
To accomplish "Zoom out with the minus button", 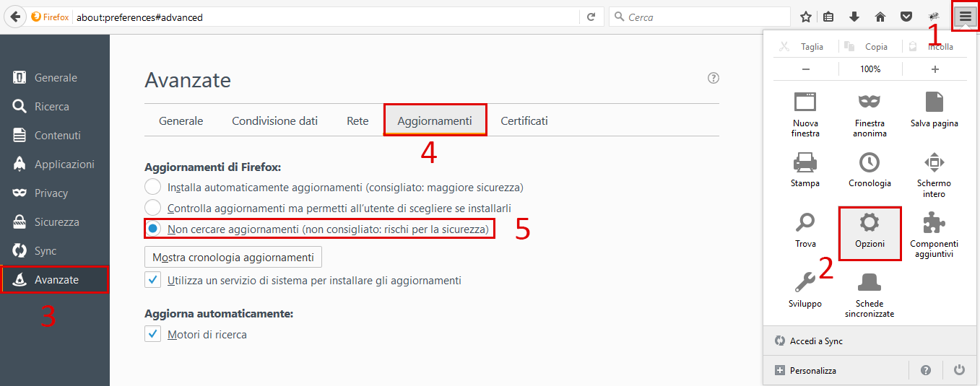I will (x=806, y=69).
